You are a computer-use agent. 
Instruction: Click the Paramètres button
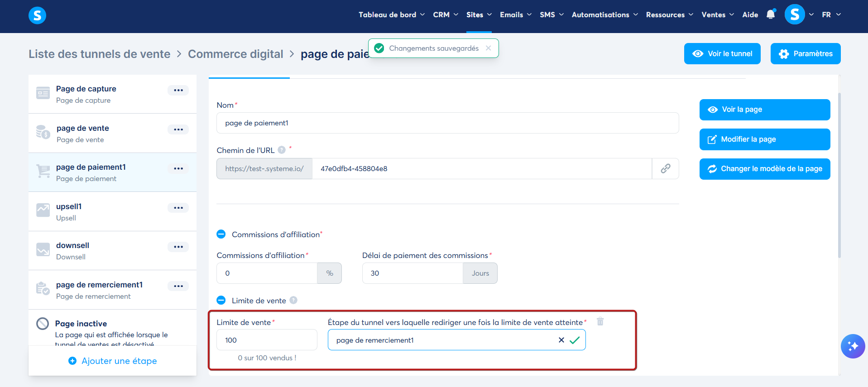point(806,53)
